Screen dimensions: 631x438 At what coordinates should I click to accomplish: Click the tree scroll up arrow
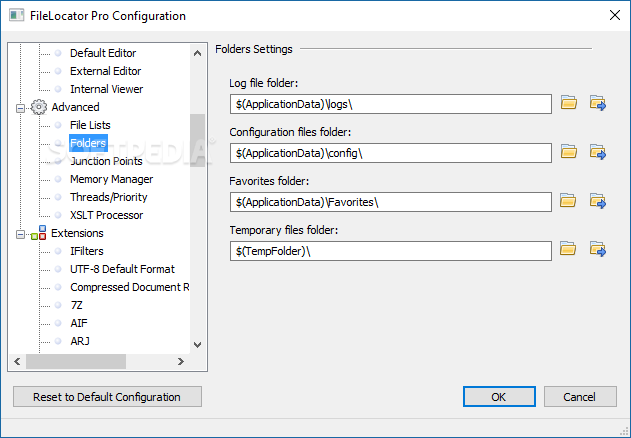[x=198, y=53]
